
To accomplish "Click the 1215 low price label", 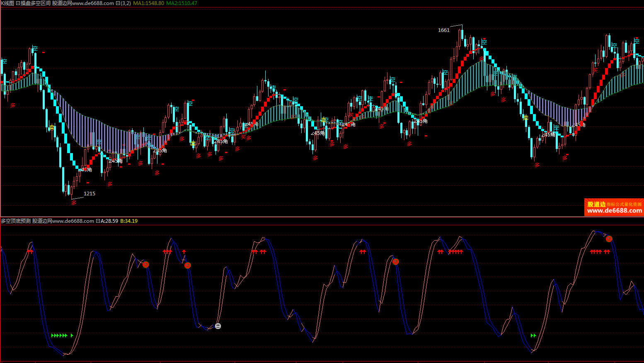I will 90,194.
